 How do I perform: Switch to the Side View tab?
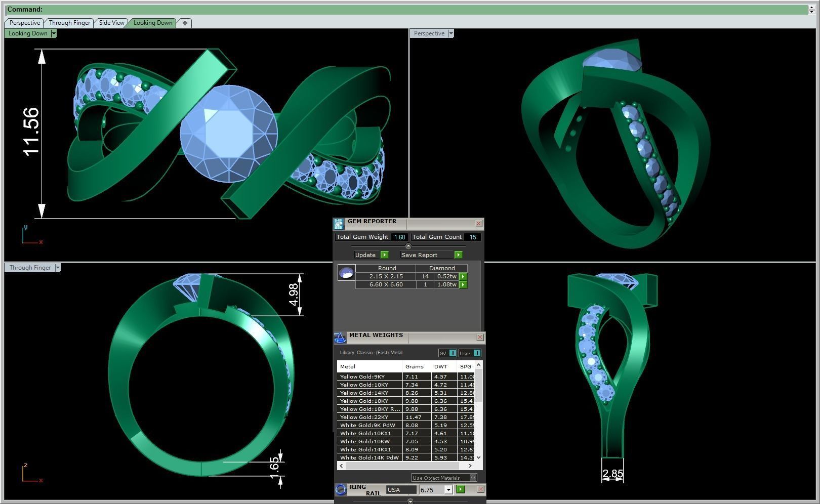[x=111, y=23]
